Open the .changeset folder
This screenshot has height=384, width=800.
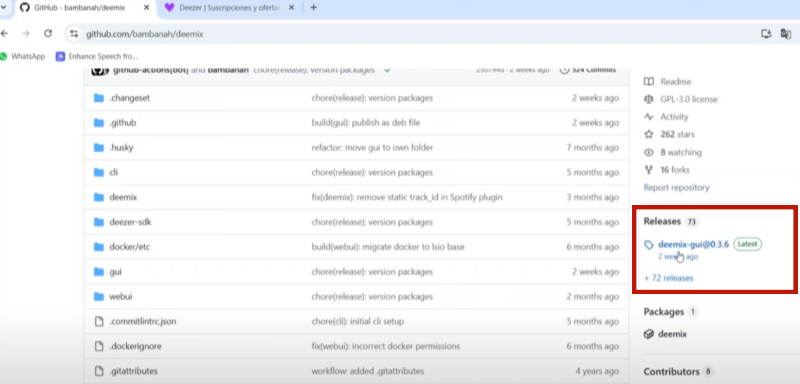pos(130,98)
